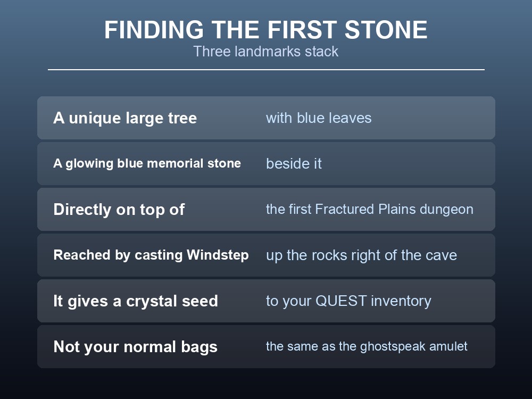Click the horizontal divider line under the subtitle
This screenshot has width=532, height=399.
click(x=266, y=70)
